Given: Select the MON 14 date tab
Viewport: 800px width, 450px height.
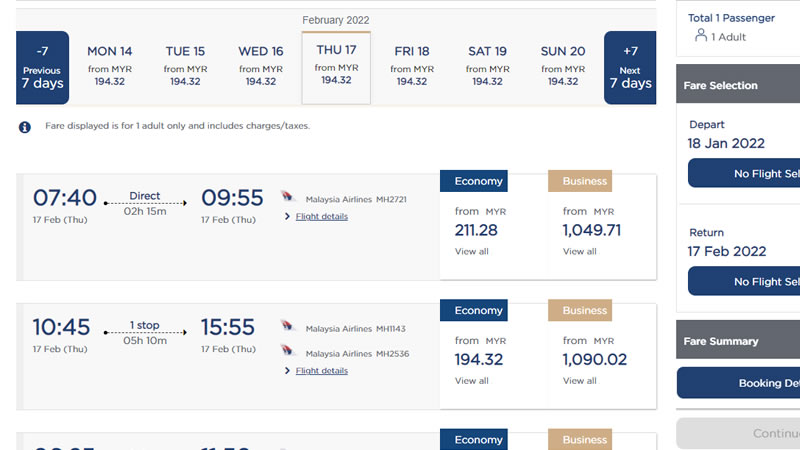Looking at the screenshot, I should [x=109, y=66].
